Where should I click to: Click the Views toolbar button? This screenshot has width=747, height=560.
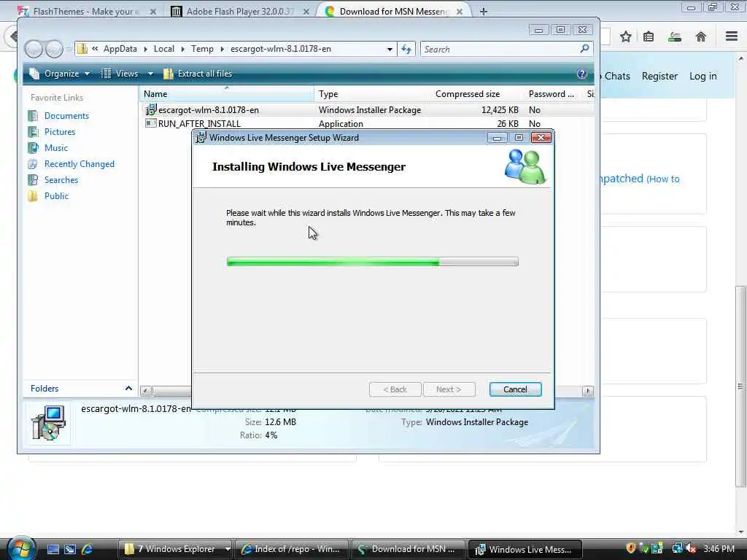point(120,74)
